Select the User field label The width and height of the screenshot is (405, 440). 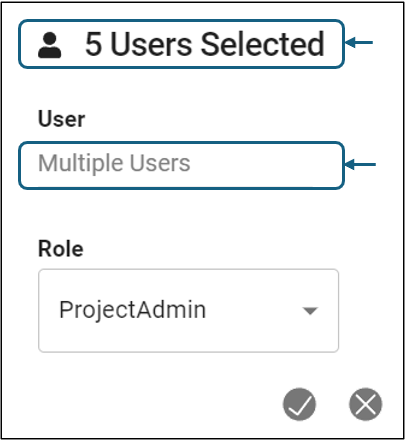[62, 119]
